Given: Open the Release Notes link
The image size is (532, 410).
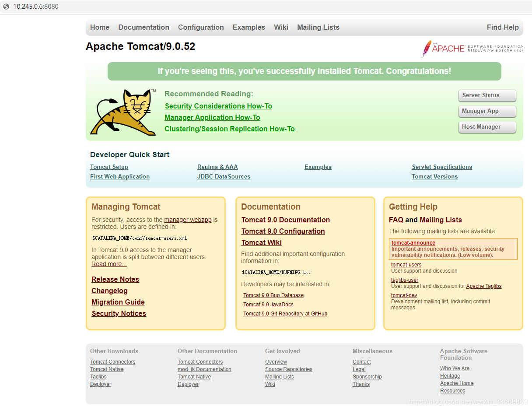Looking at the screenshot, I should (x=115, y=280).
